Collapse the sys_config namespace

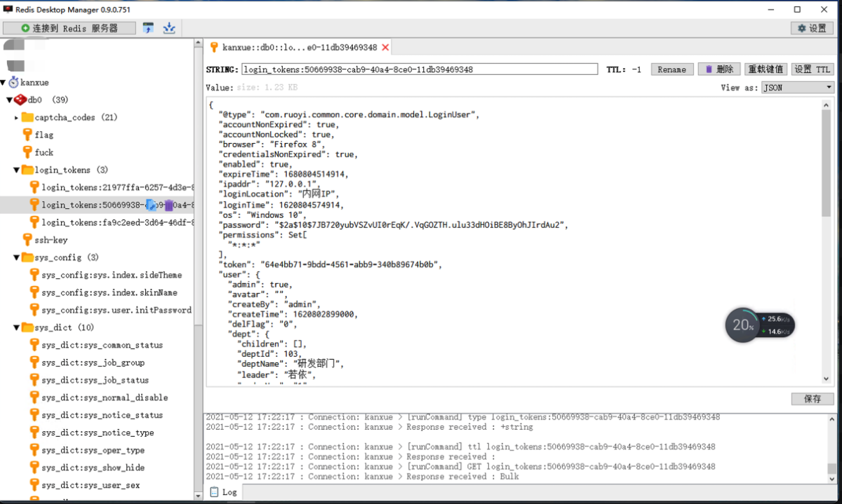pos(17,258)
